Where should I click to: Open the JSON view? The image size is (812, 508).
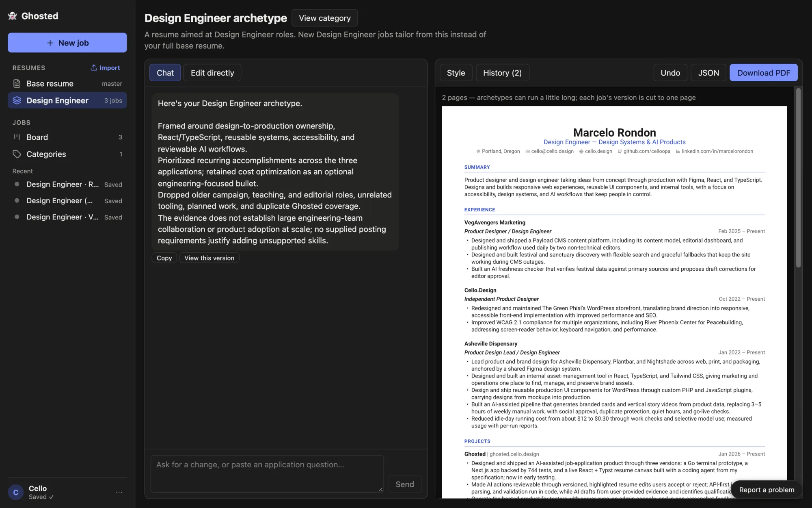(708, 73)
